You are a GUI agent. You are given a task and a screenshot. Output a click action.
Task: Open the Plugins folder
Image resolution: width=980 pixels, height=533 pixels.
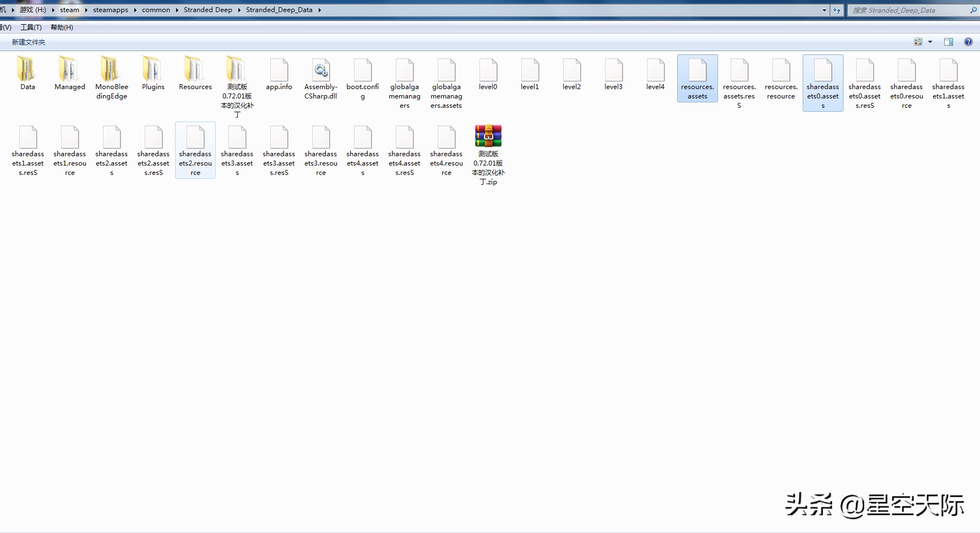[x=153, y=73]
